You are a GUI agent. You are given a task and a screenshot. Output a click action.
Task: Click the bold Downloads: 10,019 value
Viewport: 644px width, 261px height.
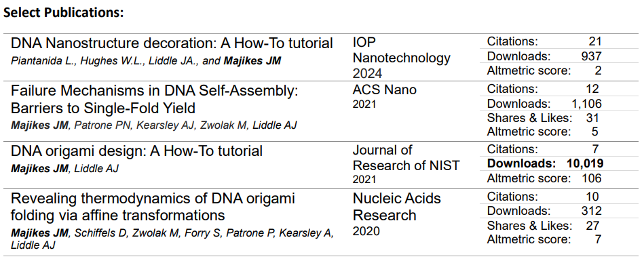(545, 163)
